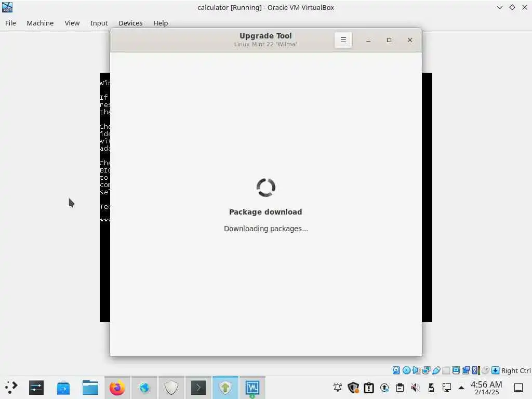
Task: Click the VirtualBox app icon in title bar
Action: (x=7, y=7)
